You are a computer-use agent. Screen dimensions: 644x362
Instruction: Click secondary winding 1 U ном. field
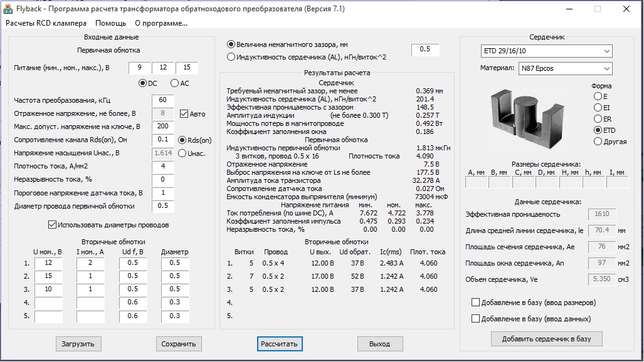point(48,263)
